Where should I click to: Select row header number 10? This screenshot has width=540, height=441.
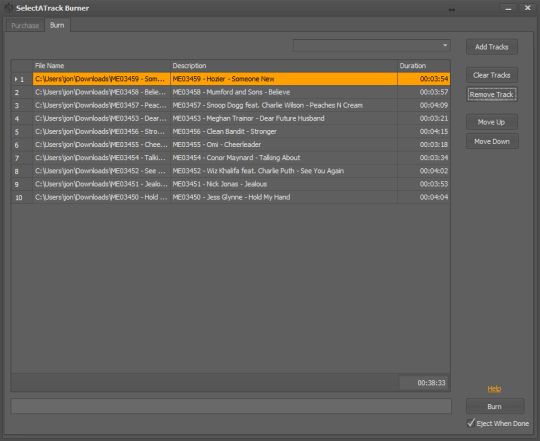pyautogui.click(x=22, y=197)
